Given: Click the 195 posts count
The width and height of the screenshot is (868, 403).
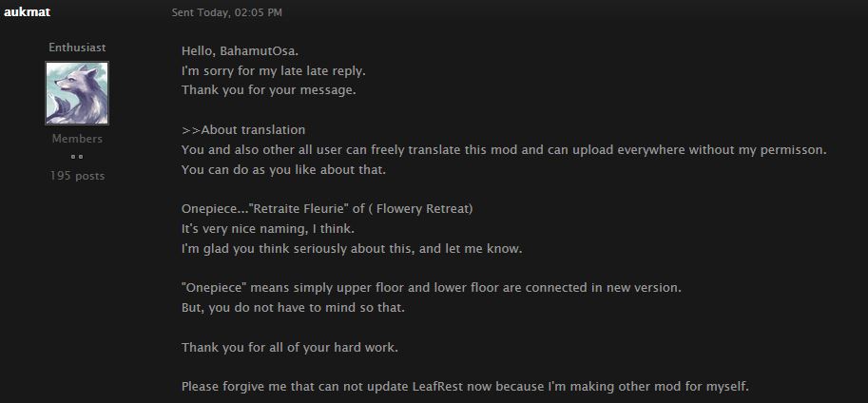Looking at the screenshot, I should point(77,176).
